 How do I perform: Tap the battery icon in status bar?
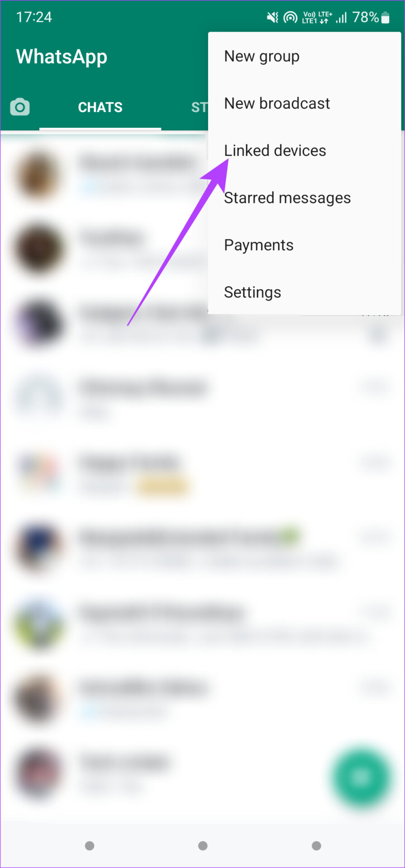pos(386,18)
